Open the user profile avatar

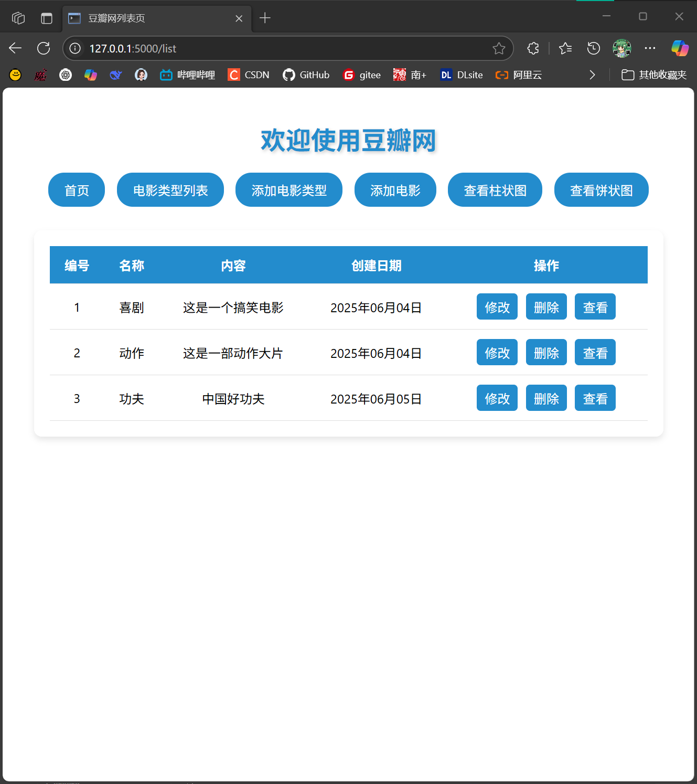coord(622,48)
